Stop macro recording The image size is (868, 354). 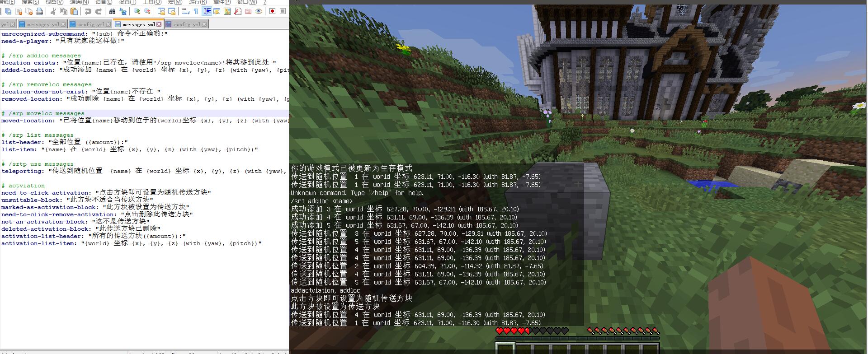[x=283, y=11]
